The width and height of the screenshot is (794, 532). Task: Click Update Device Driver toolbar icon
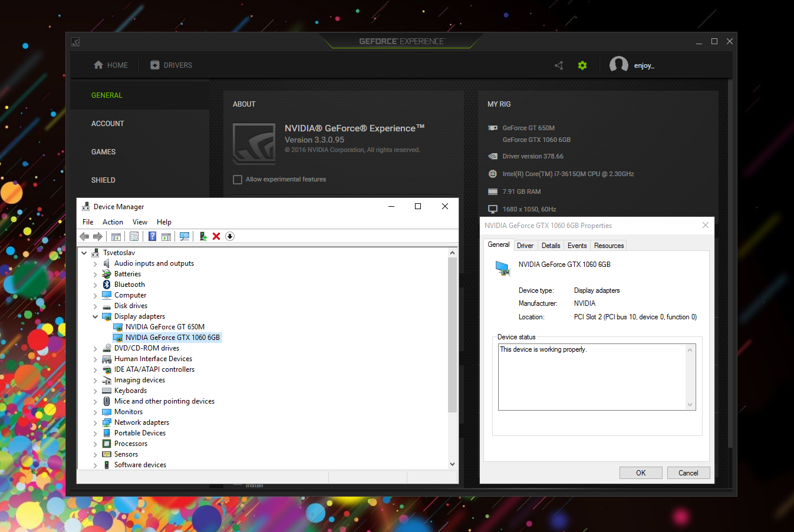click(x=203, y=236)
